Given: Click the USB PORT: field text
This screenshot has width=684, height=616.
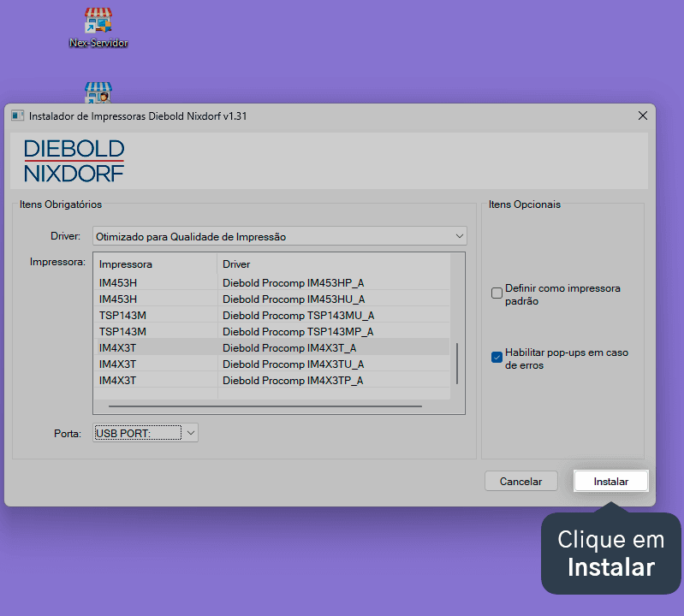Looking at the screenshot, I should (122, 433).
